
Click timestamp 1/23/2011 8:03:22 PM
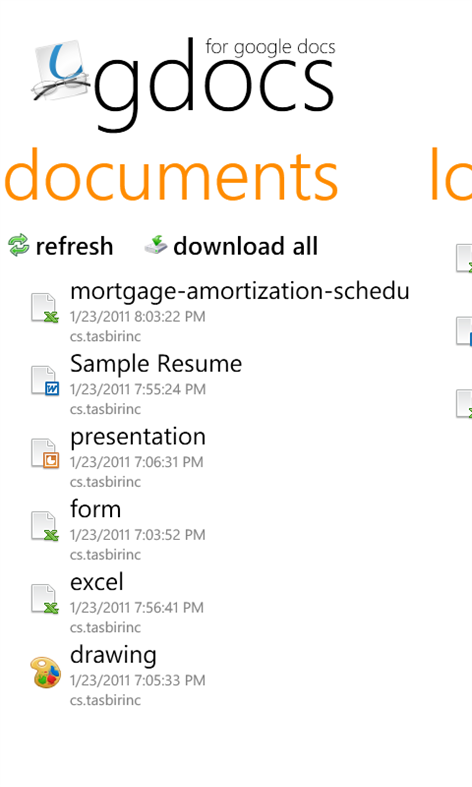tap(138, 317)
